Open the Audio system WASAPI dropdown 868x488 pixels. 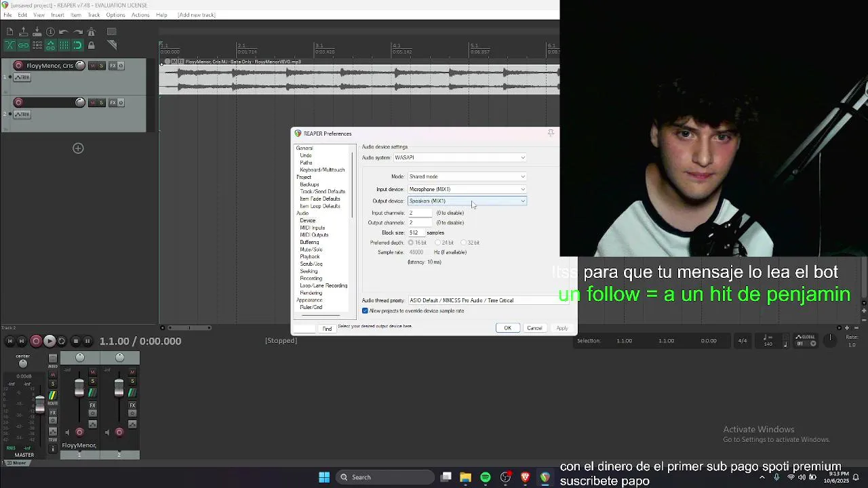[460, 158]
